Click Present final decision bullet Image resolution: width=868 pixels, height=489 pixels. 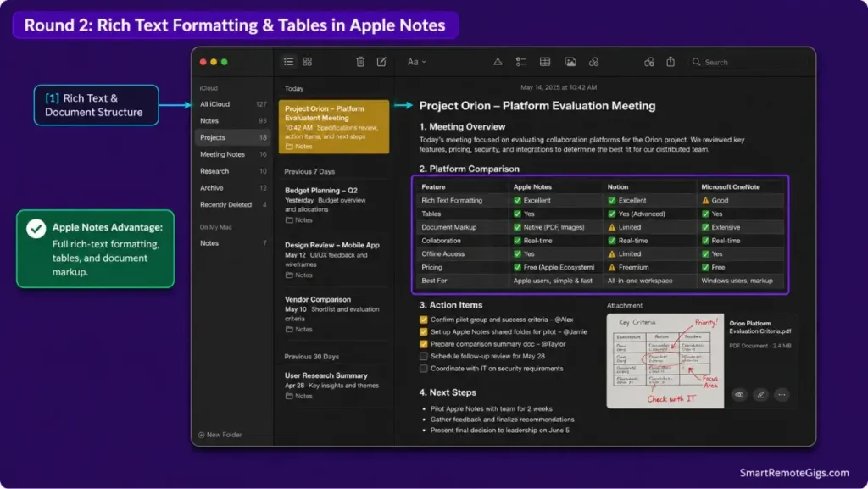point(500,430)
